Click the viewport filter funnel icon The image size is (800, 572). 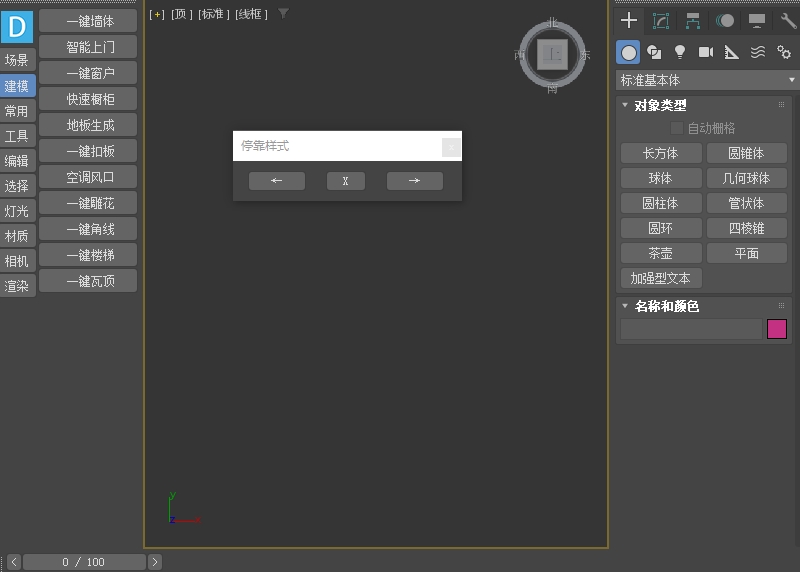283,13
